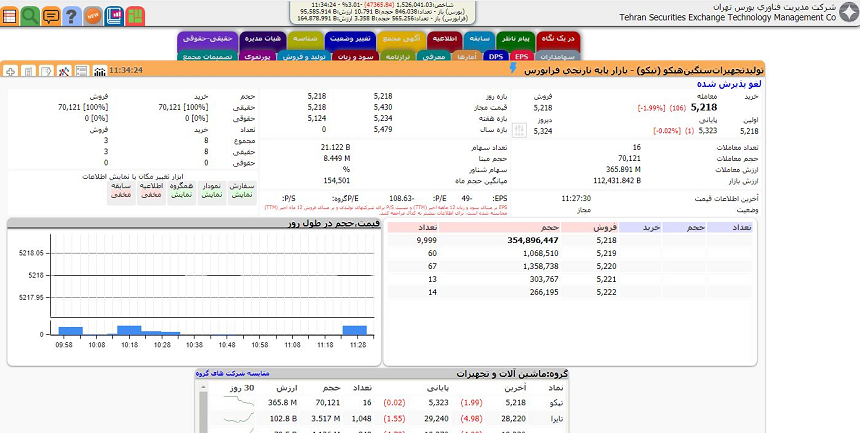Screen dimensions: 860x433
Task: Open the blue chart window icon
Action: click(x=113, y=16)
